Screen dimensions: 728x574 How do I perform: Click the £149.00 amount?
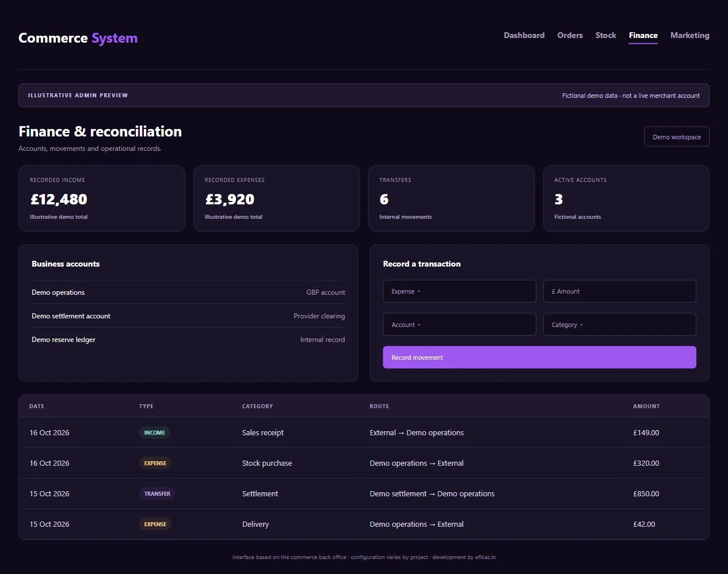point(646,433)
